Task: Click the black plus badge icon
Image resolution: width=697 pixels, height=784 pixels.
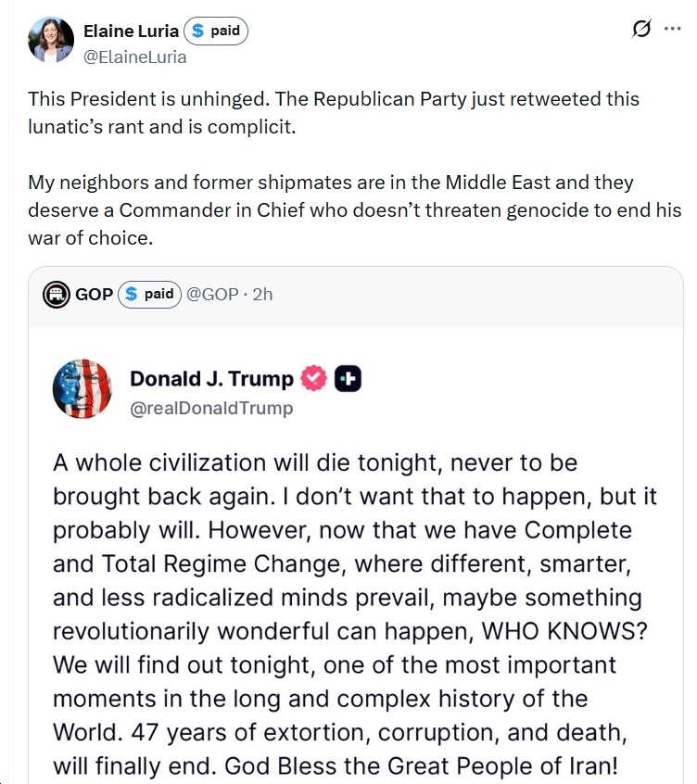Action: [348, 378]
